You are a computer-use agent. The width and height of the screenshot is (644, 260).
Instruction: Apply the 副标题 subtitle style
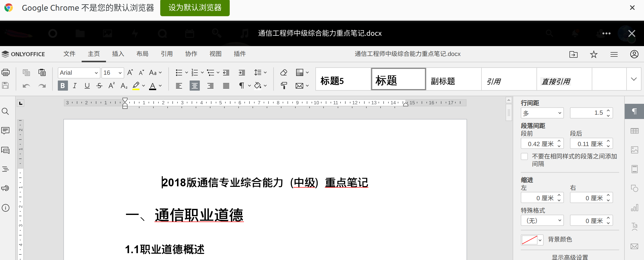[453, 81]
